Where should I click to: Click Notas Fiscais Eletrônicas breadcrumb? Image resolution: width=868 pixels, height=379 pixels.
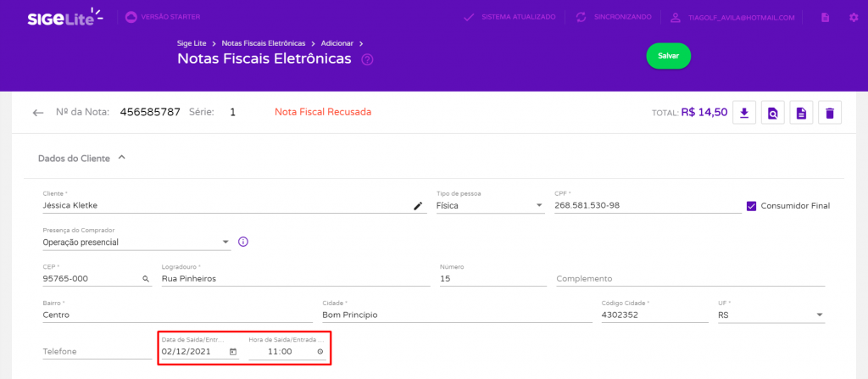pyautogui.click(x=264, y=43)
